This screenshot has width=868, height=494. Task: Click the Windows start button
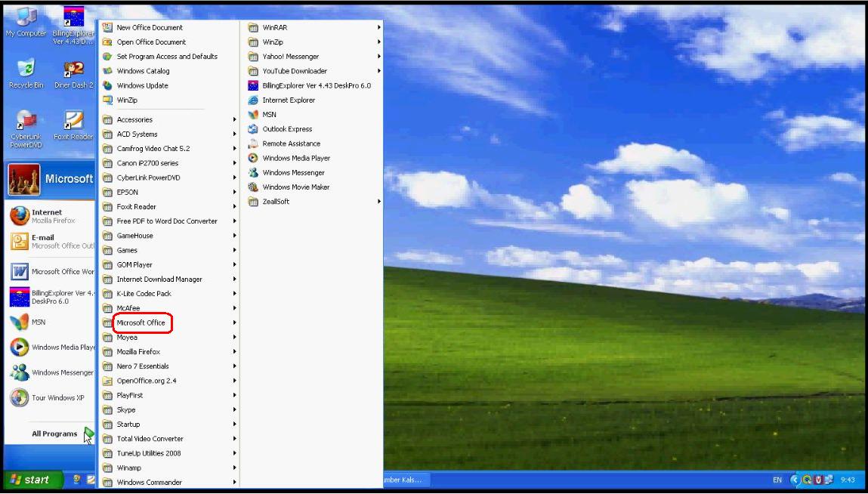click(x=32, y=480)
